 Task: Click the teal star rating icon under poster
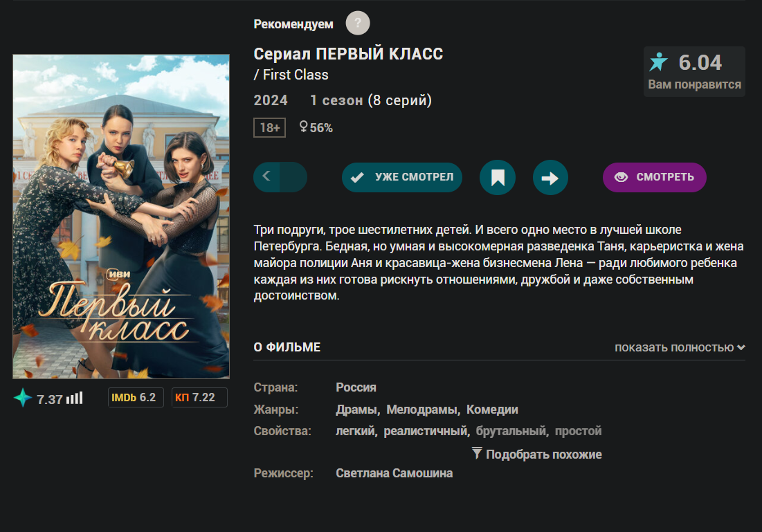coord(23,398)
